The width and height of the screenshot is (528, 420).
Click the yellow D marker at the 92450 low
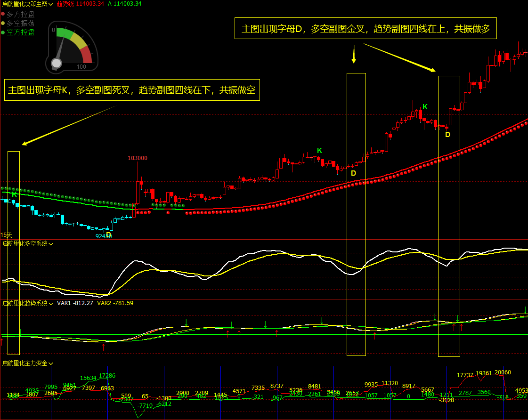tap(108, 234)
